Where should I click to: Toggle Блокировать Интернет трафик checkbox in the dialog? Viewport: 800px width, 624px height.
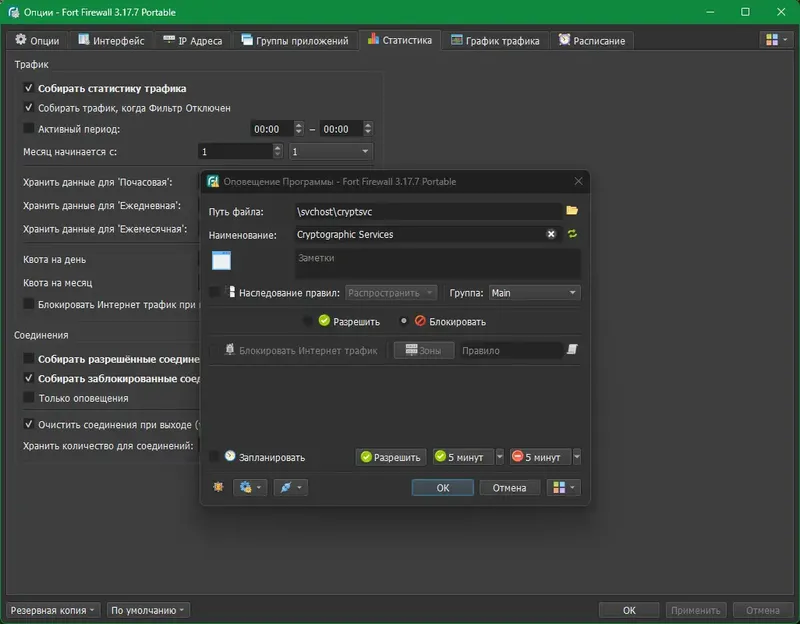click(x=215, y=350)
